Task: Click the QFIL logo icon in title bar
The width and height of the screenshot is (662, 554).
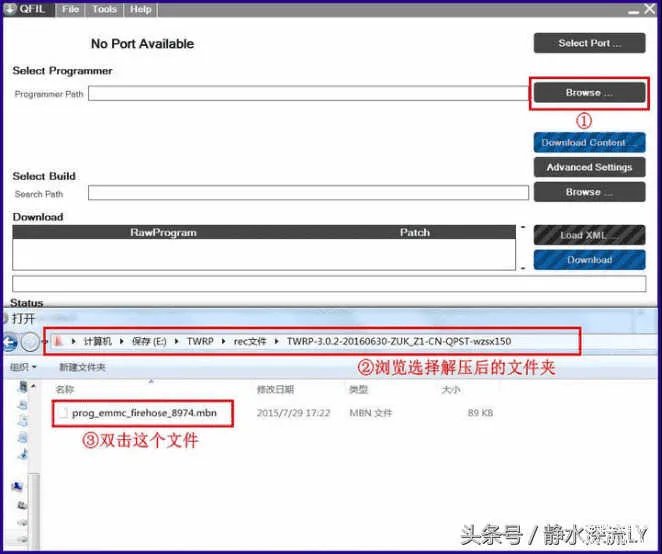Action: point(10,9)
